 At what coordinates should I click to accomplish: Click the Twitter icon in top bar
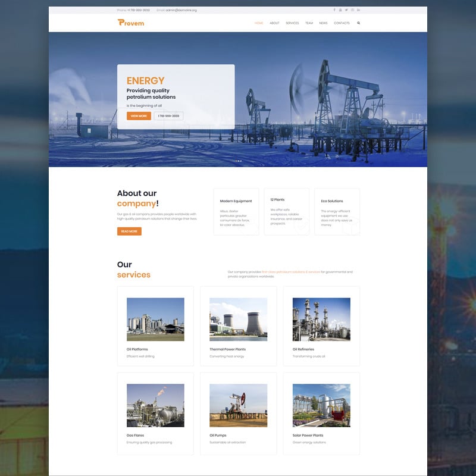point(346,10)
